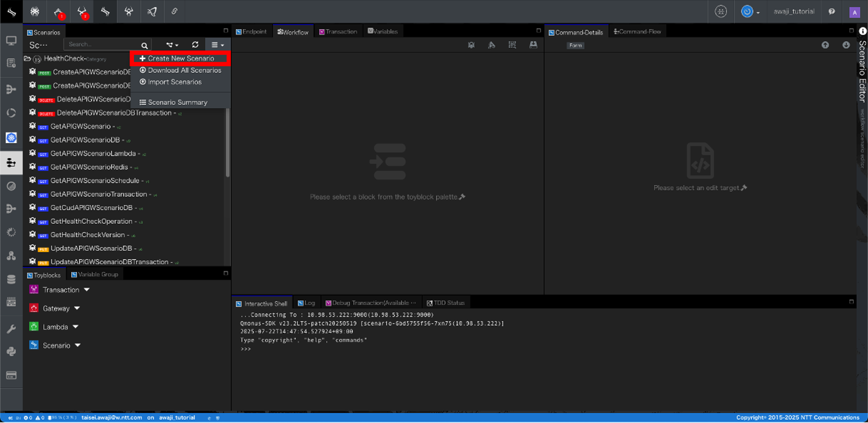The height and width of the screenshot is (423, 868).
Task: Switch to the Variables tab
Action: [x=382, y=32]
